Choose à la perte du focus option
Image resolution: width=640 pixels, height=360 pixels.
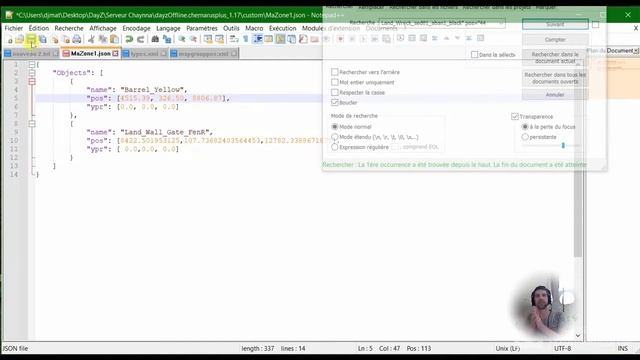click(525, 127)
